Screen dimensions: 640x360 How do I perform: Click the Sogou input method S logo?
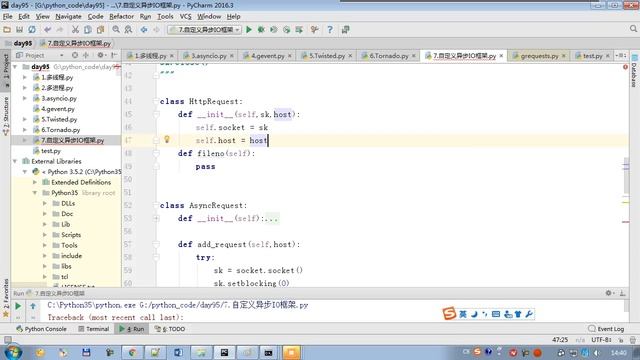click(x=449, y=313)
